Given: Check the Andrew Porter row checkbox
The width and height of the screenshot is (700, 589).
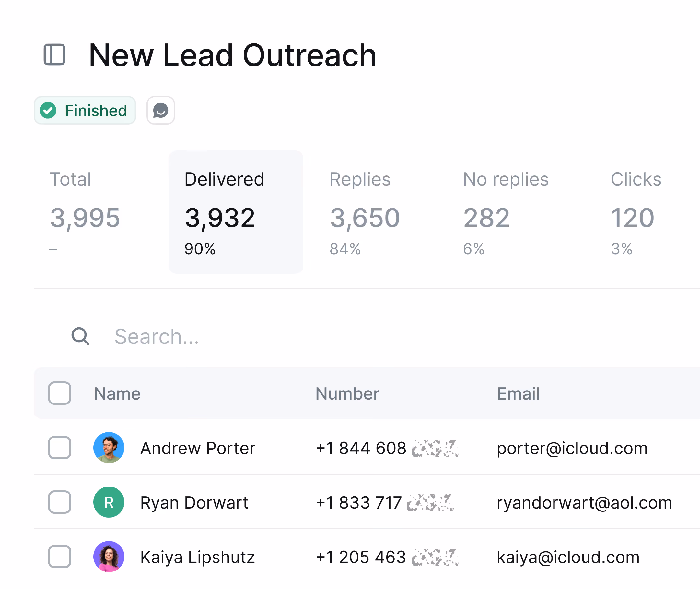Looking at the screenshot, I should [x=59, y=448].
